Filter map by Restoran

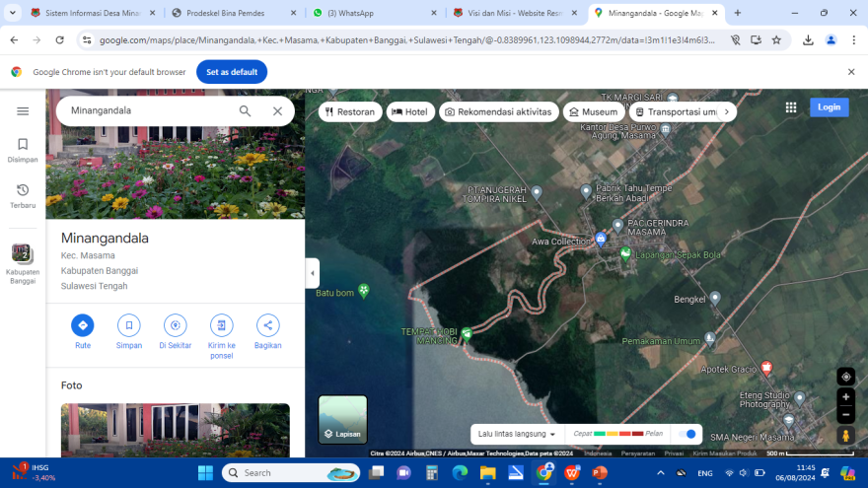[350, 111]
